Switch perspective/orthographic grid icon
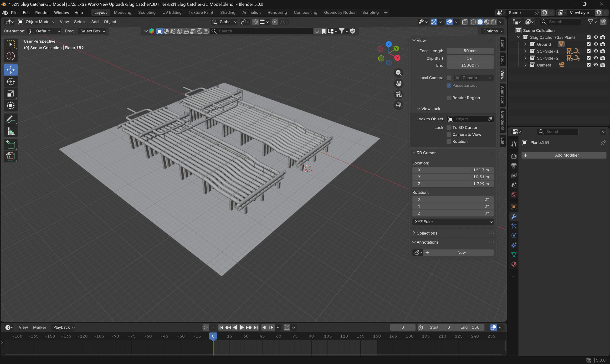 point(399,105)
